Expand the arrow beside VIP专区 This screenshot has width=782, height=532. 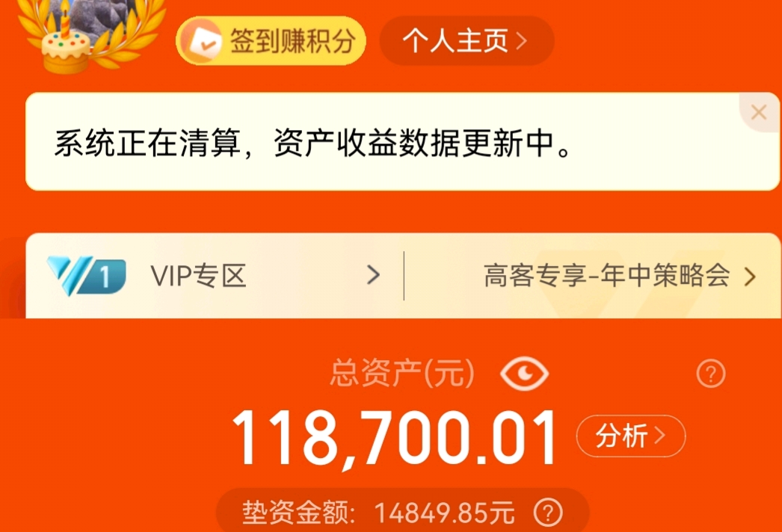[x=373, y=275]
